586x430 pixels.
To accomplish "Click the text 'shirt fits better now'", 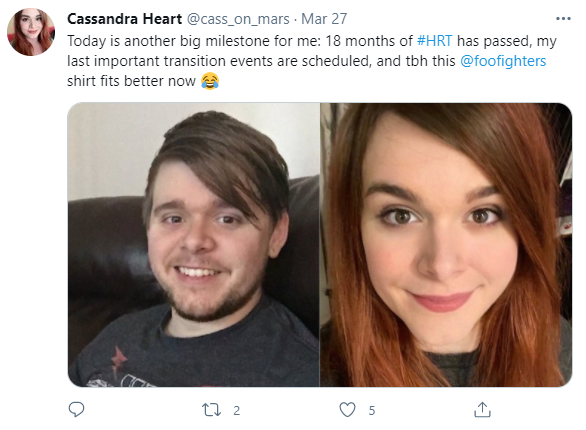I will click(131, 81).
